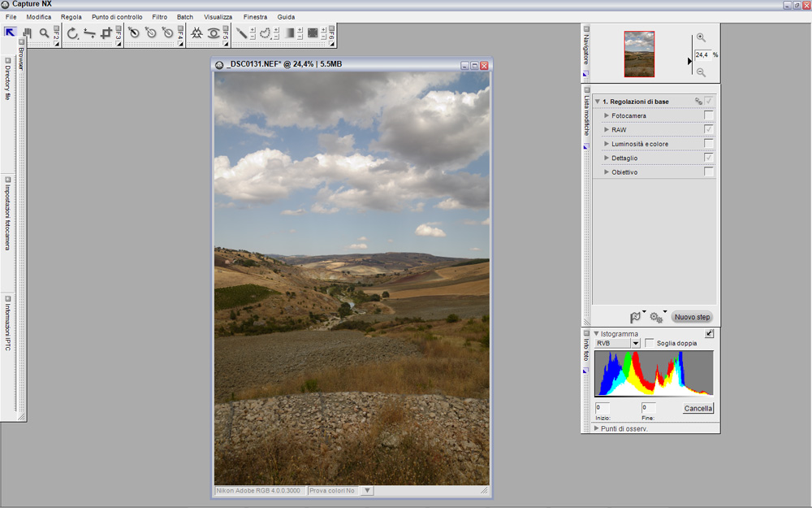Click the Rotate tool icon
Screen dimensions: 812x508
pos(72,33)
